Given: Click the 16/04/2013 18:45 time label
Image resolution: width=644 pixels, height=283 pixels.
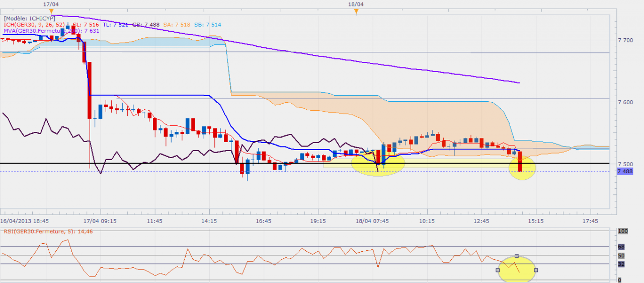Looking at the screenshot, I should pos(24,221).
